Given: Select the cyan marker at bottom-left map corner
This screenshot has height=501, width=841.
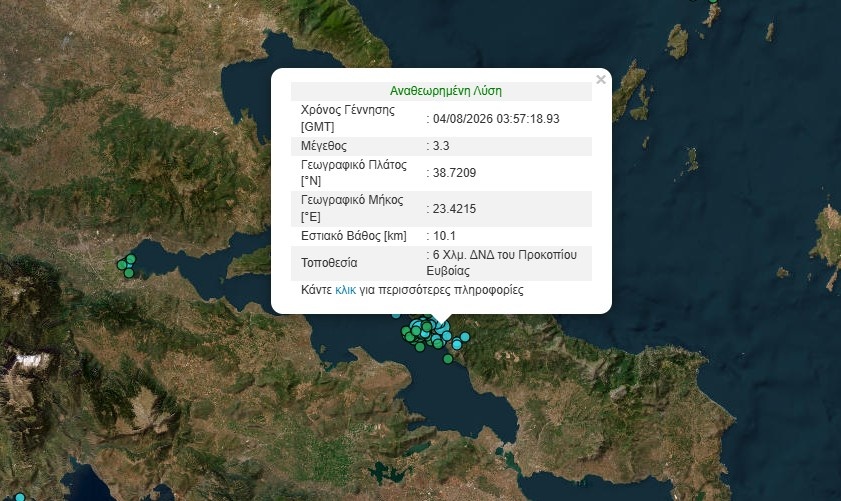Looking at the screenshot, I should tap(19, 497).
